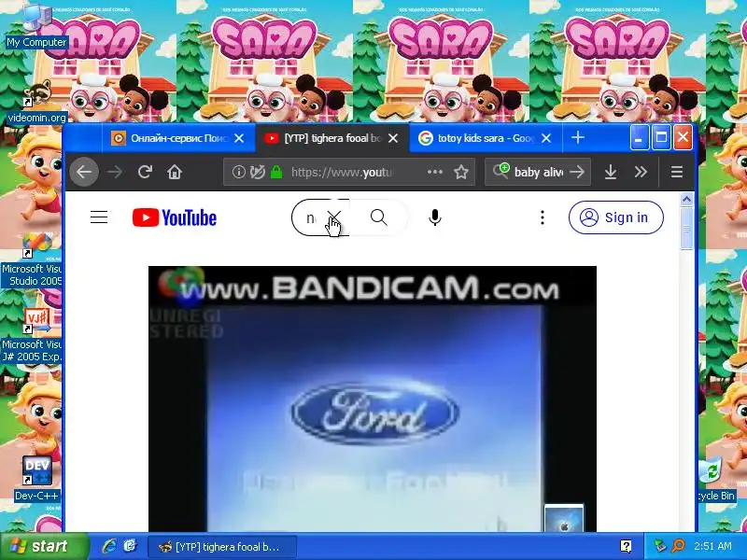Open the Windows start menu
This screenshot has width=747, height=560.
(44, 546)
